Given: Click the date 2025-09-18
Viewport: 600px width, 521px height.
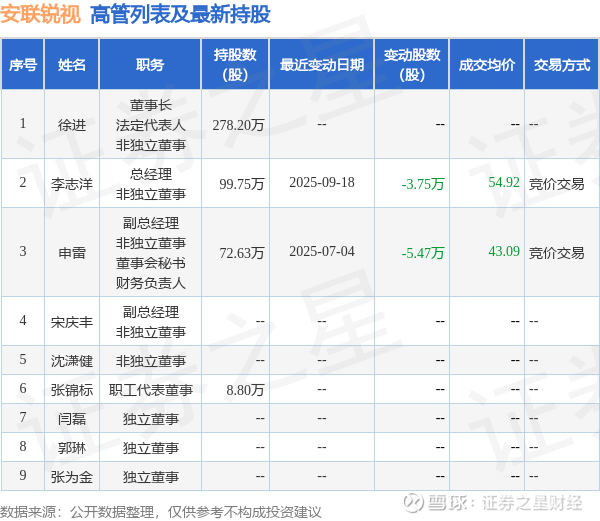Looking at the screenshot, I should tap(322, 182).
